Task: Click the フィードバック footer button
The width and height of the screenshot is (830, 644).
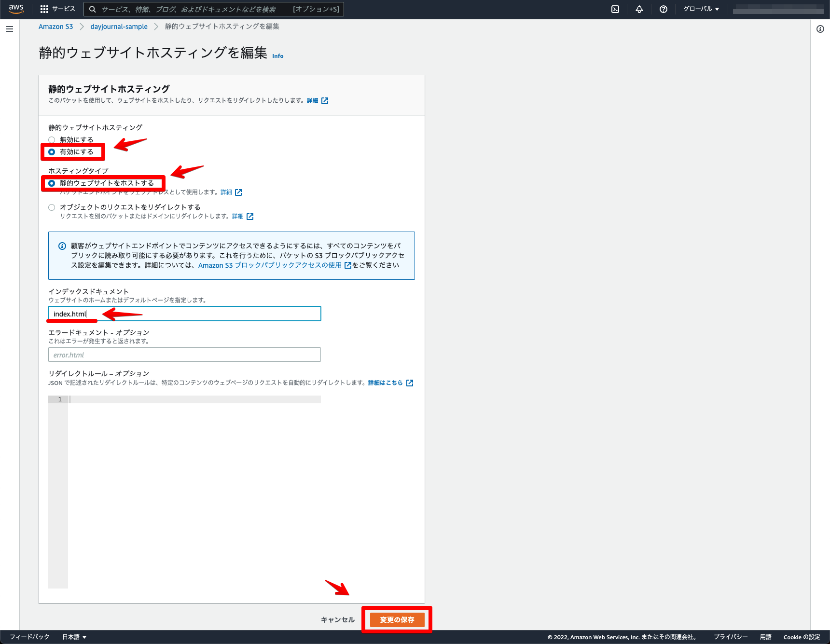Action: [x=29, y=637]
